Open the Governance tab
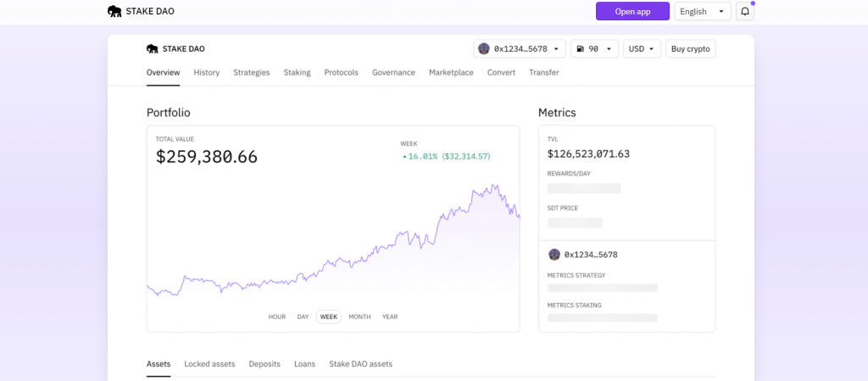 coord(393,72)
